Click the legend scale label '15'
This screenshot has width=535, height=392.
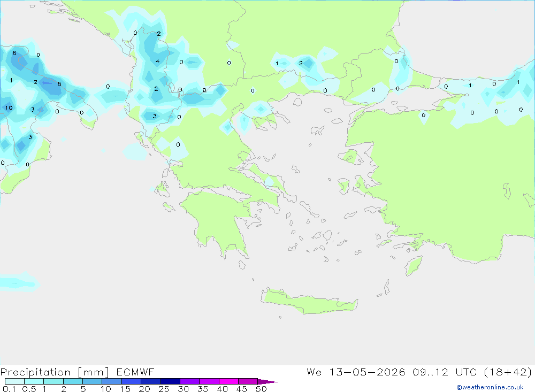coord(125,389)
